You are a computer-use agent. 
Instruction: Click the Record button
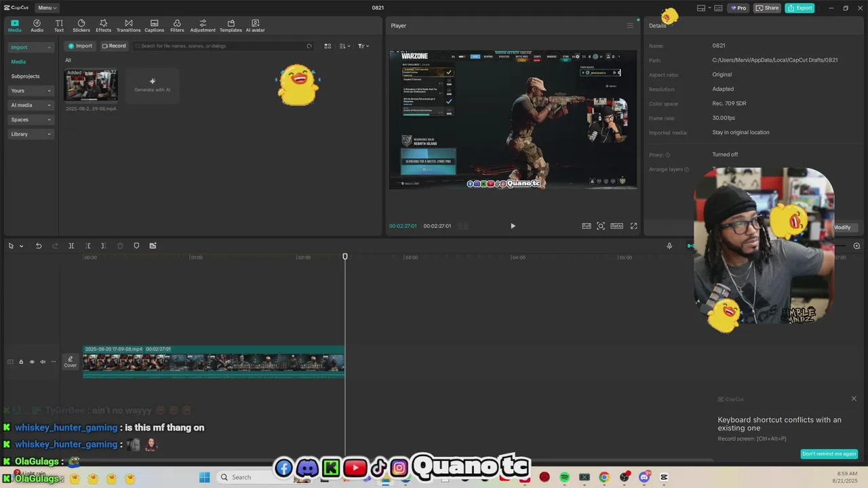pos(114,46)
